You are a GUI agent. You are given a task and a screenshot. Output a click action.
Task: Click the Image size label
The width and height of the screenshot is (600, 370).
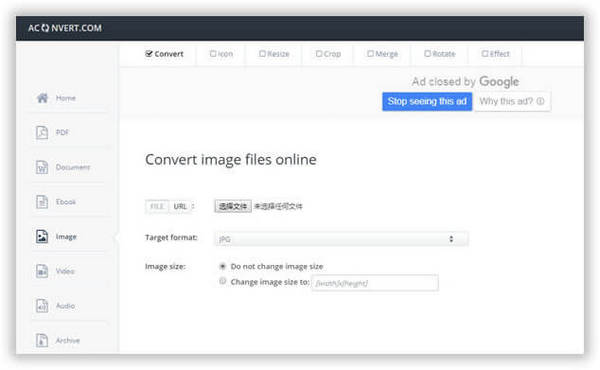tap(165, 266)
